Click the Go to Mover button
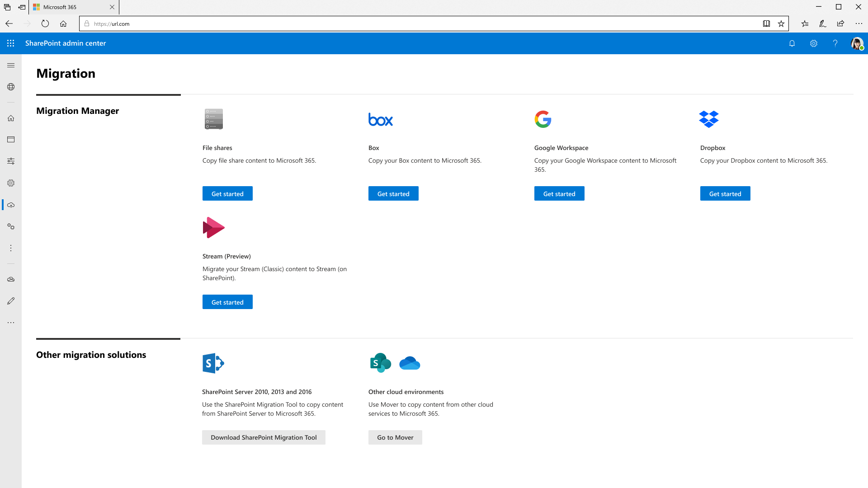868x488 pixels. point(395,437)
